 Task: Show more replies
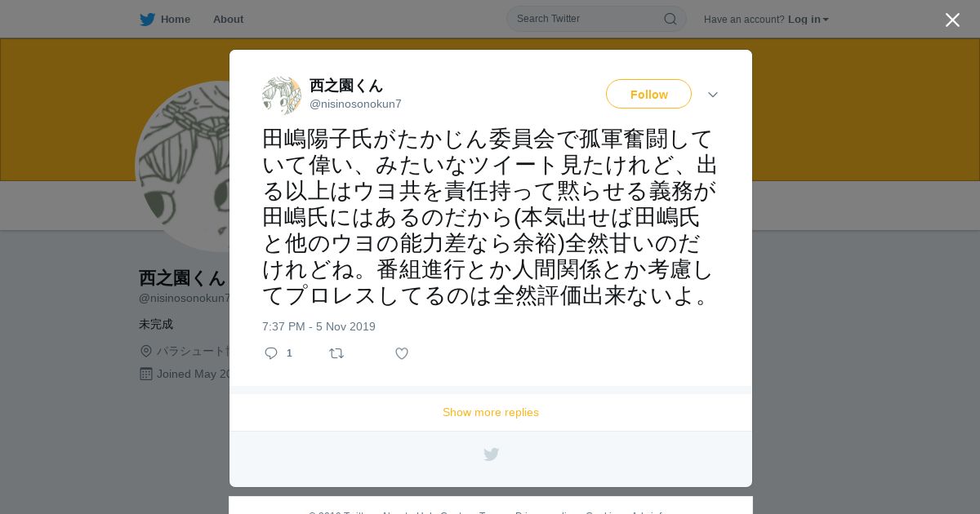point(491,412)
